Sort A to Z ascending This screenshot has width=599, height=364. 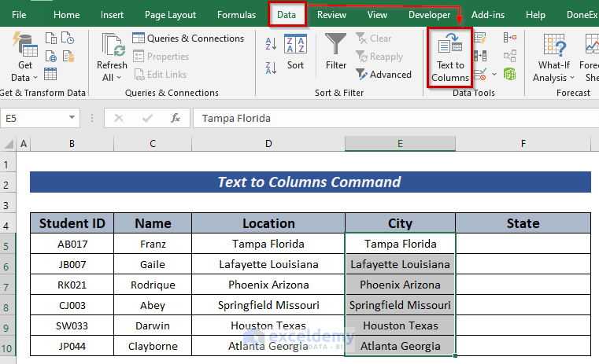269,42
